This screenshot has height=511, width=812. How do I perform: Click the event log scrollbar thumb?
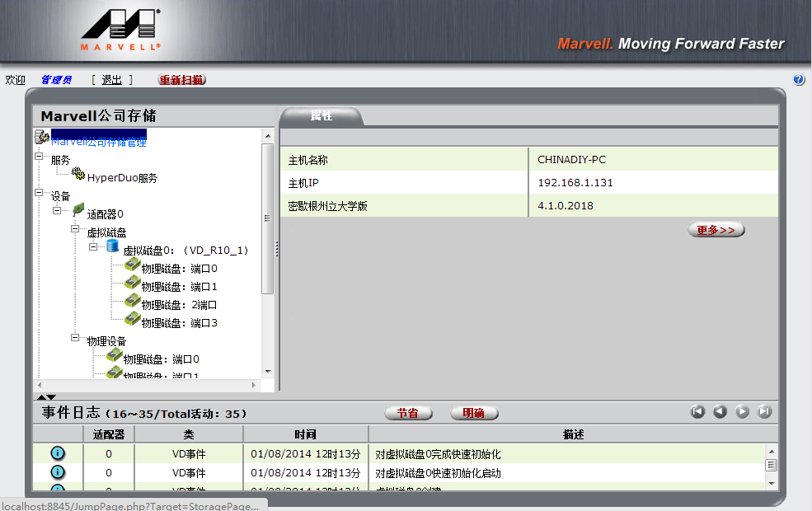[x=772, y=465]
